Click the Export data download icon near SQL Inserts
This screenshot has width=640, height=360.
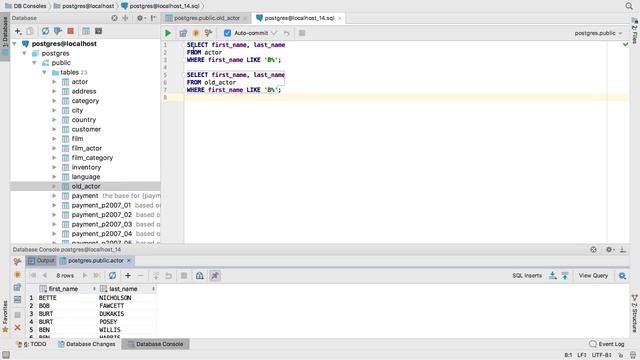552,276
